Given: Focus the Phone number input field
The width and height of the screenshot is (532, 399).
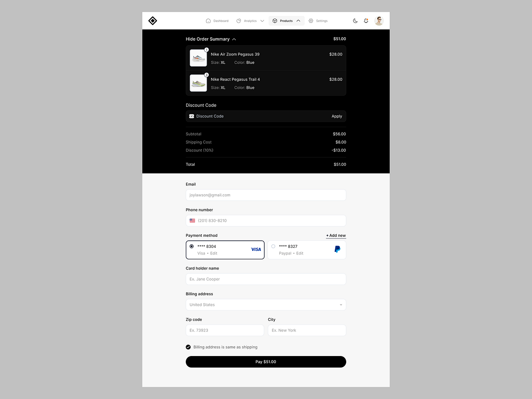Looking at the screenshot, I should [266, 220].
